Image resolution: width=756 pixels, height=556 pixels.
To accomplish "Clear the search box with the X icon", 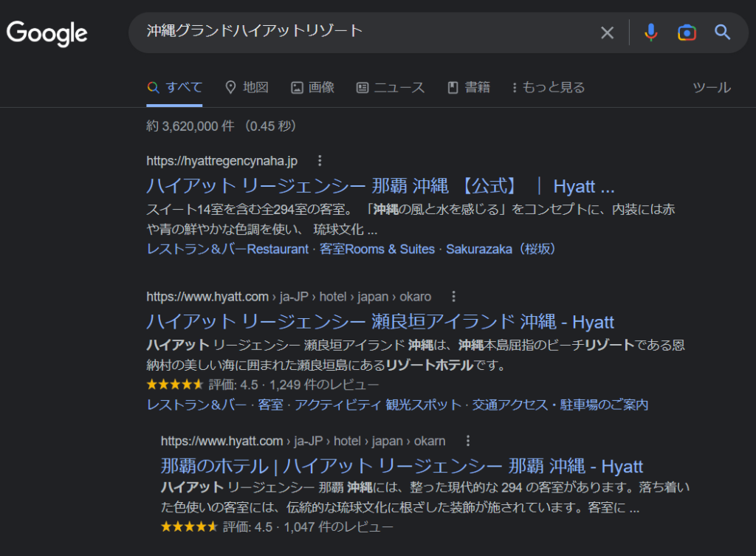I will click(x=607, y=32).
